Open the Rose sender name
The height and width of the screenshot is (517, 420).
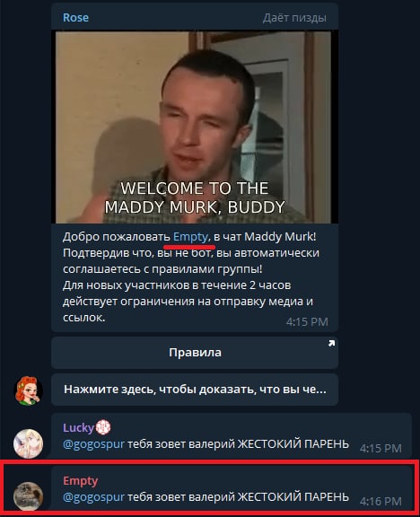click(x=75, y=17)
